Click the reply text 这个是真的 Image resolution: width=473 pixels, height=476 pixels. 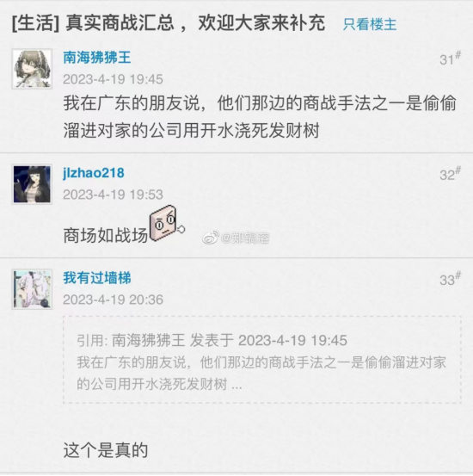point(106,450)
